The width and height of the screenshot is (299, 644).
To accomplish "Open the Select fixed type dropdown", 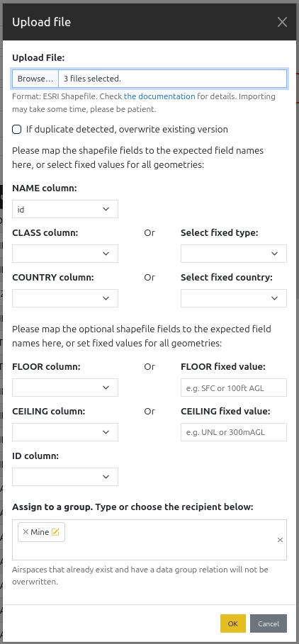I will pos(234,254).
